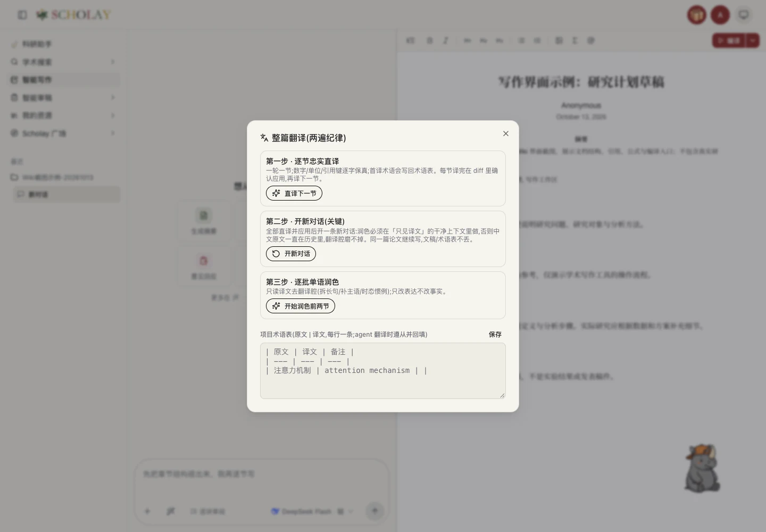Click the sparkle icon in 开始润色前两节
Image resolution: width=766 pixels, height=532 pixels.
(276, 306)
